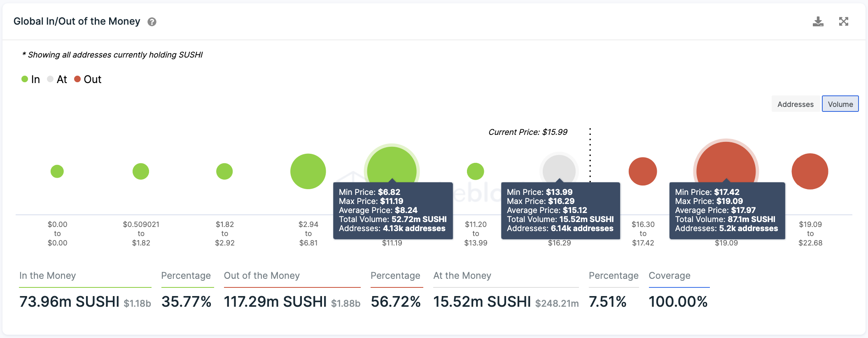Click the note about addresses holding SUSHI
868x338 pixels.
point(112,55)
